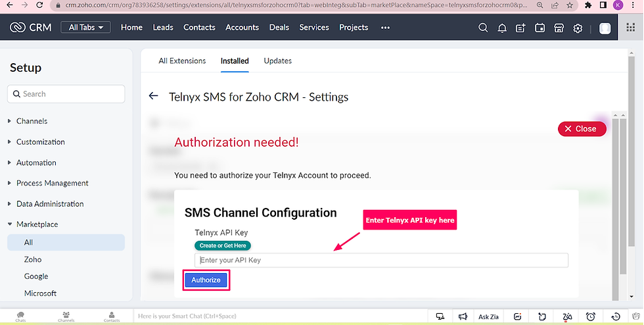644x325 pixels.
Task: Switch to Updates tab
Action: 277,61
